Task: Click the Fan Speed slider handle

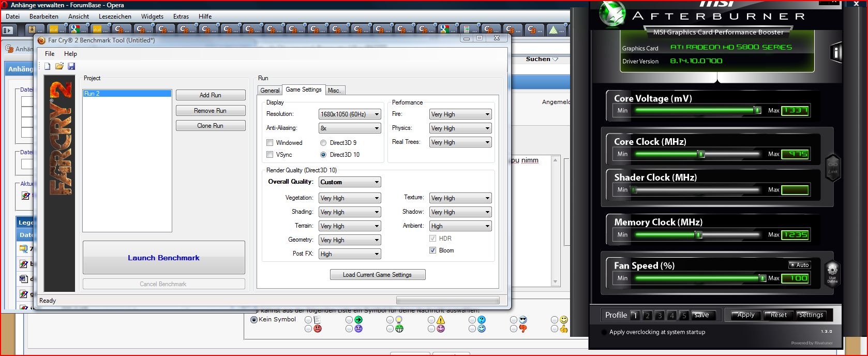Action: click(762, 278)
